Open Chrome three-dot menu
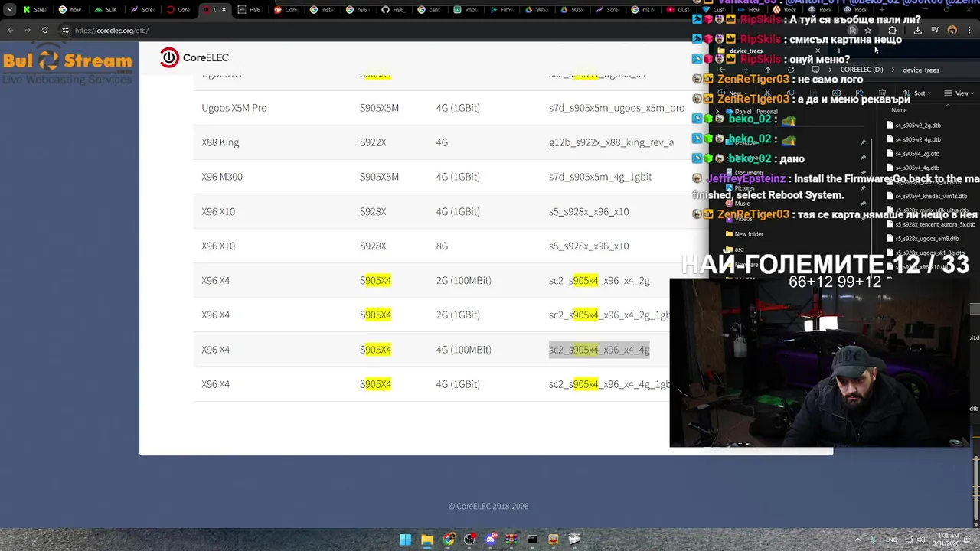The image size is (980, 551). (969, 31)
